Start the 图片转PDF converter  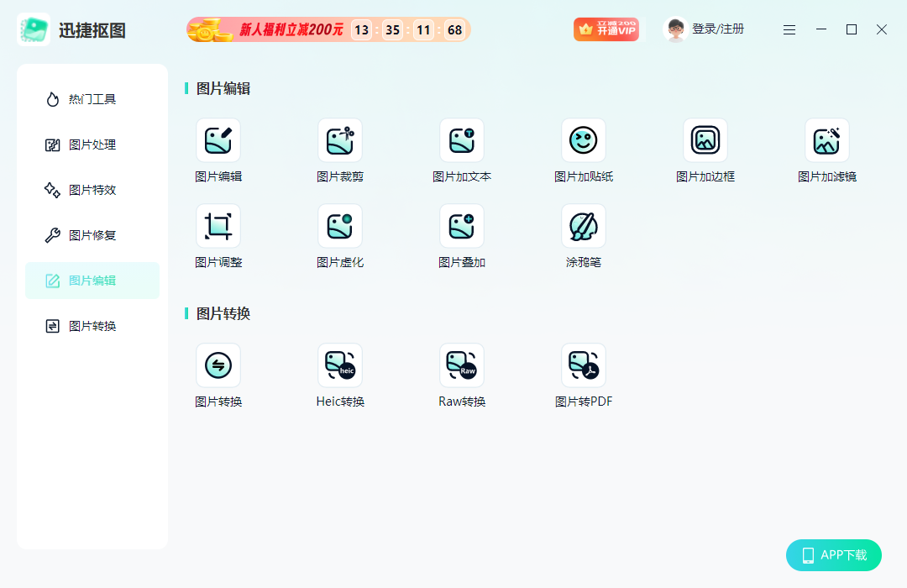click(584, 375)
